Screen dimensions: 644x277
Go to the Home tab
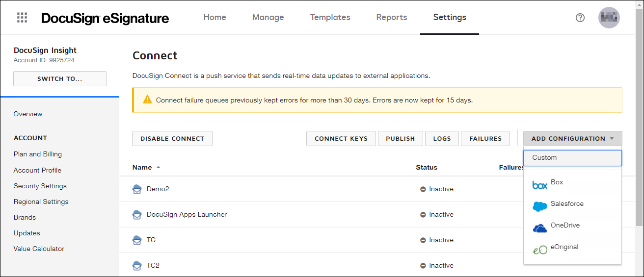click(x=215, y=17)
